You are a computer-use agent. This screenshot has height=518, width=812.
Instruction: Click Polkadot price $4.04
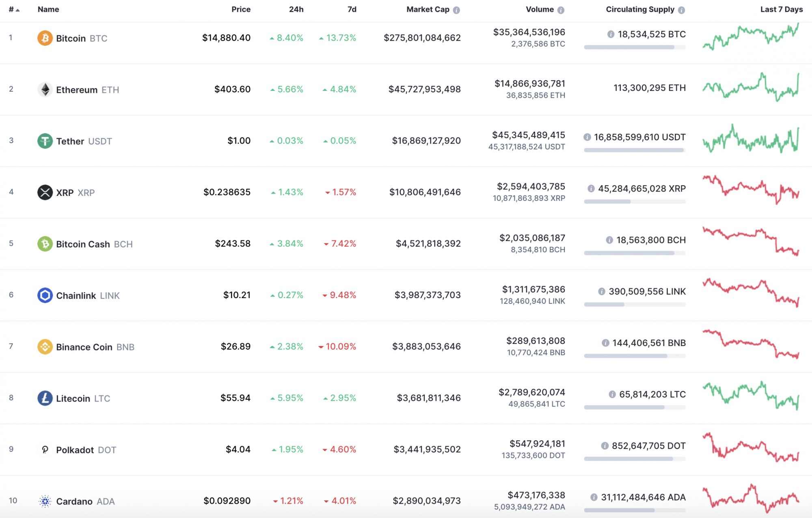pos(238,449)
